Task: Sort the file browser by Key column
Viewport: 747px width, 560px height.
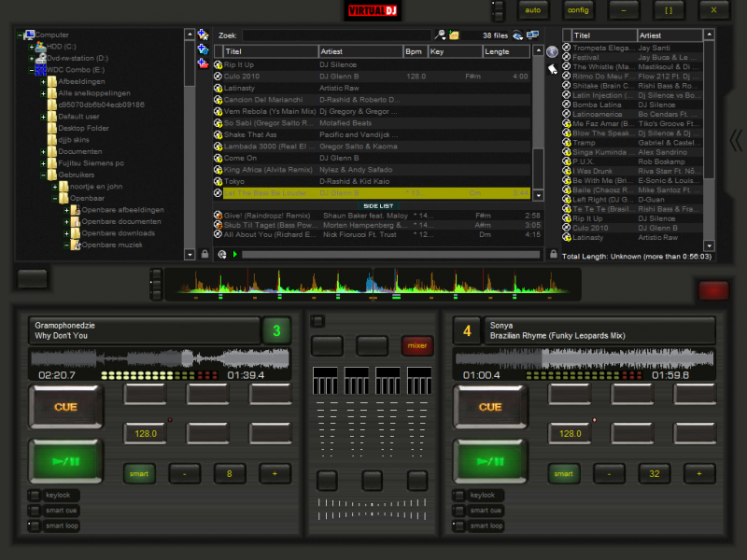Action: [x=456, y=51]
